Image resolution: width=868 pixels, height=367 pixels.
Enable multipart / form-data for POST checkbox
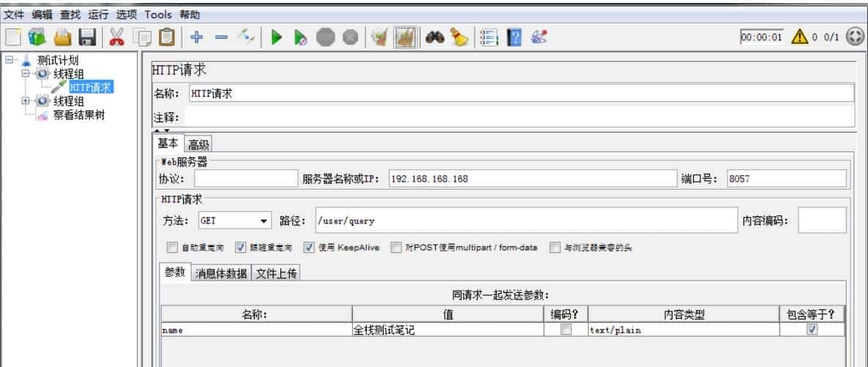[x=396, y=248]
